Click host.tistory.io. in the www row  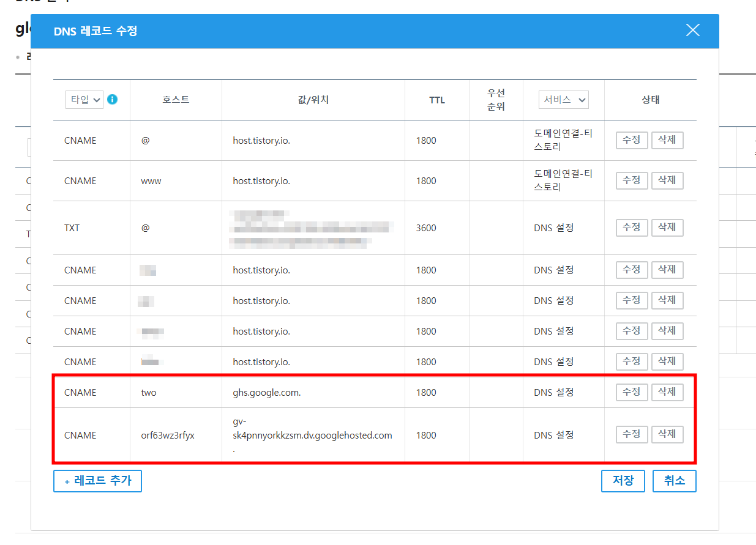pyautogui.click(x=261, y=181)
